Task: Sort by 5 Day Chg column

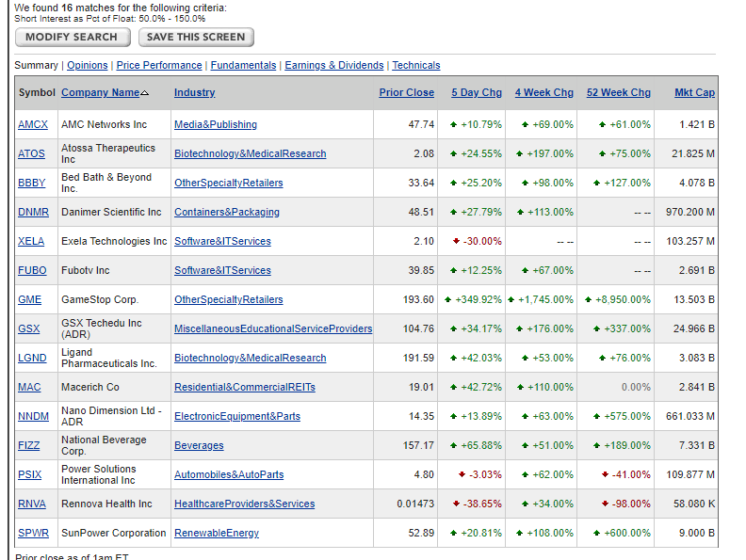Action: click(x=477, y=92)
